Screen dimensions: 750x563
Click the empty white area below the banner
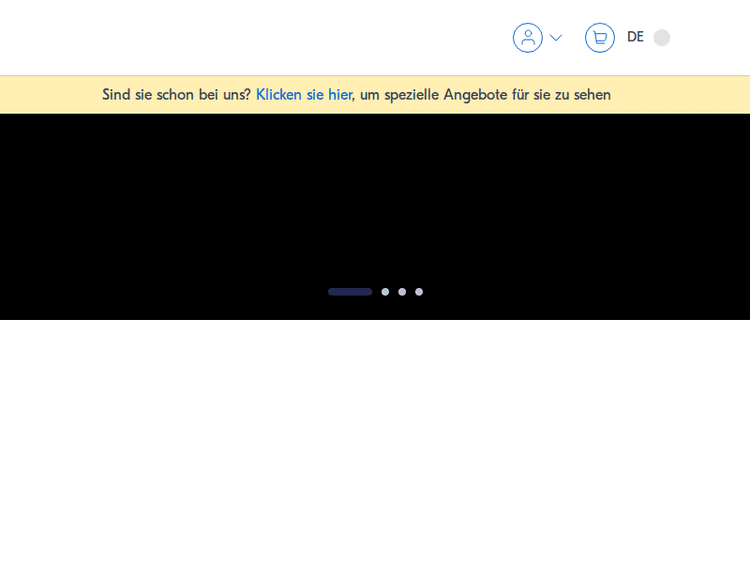(x=375, y=440)
